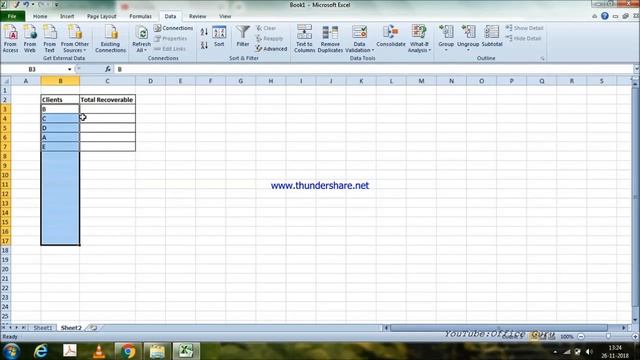This screenshot has width=640, height=360.
Task: Click Excel Help question icon
Action: 604,16
